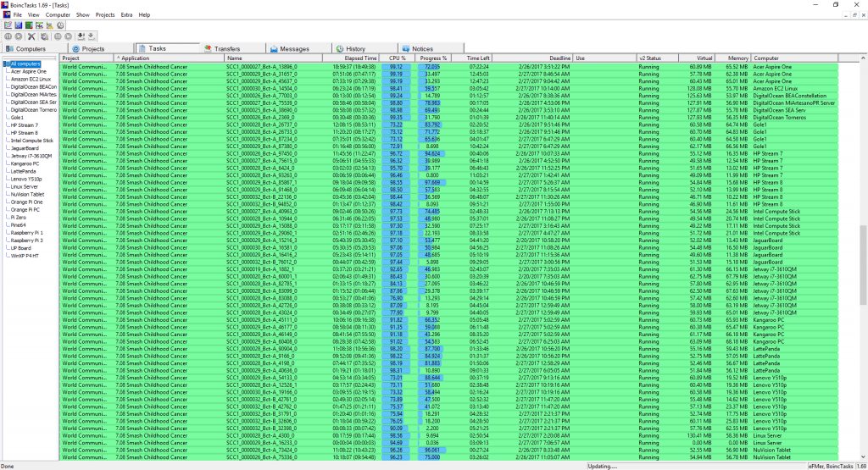Image resolution: width=868 pixels, height=470 pixels.
Task: Select Amazon EC2 Linux in computer tree
Action: tap(31, 79)
